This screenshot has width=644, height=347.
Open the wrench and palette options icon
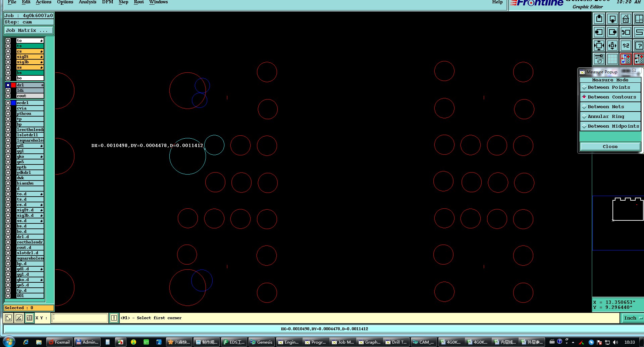point(599,59)
